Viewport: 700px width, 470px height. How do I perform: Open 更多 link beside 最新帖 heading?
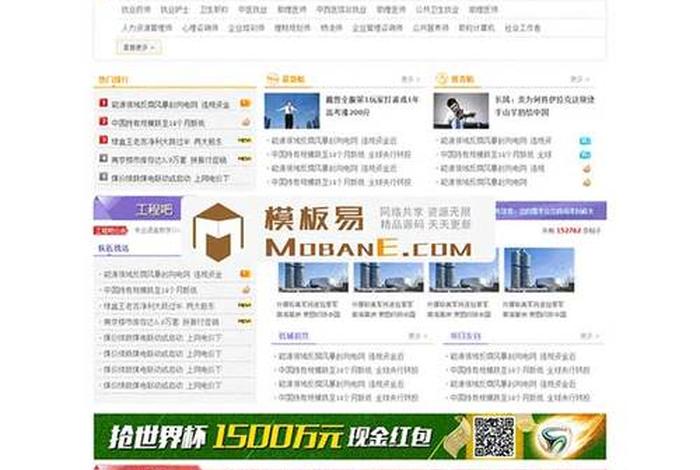(411, 79)
